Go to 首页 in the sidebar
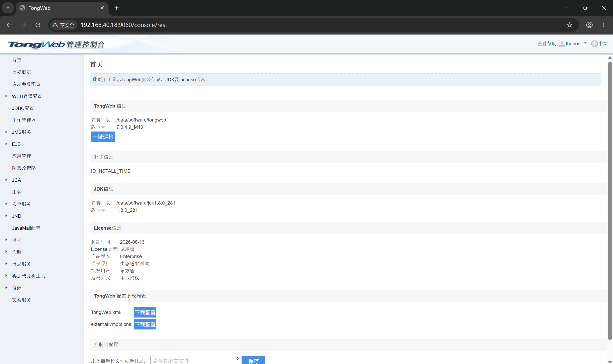The image size is (613, 364). [x=17, y=60]
